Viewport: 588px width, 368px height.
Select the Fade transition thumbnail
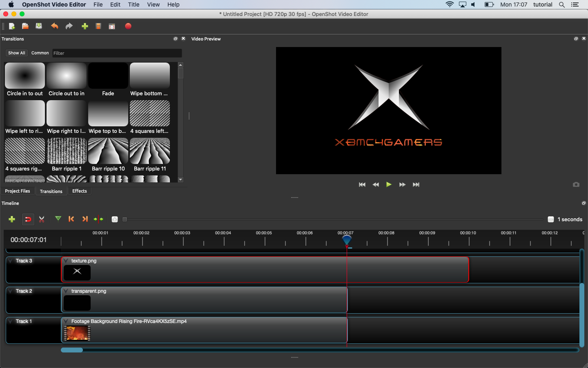(108, 76)
